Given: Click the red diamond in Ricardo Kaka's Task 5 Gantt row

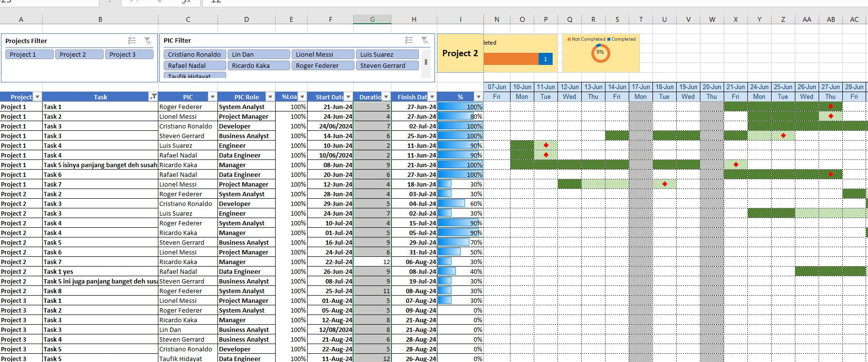Looking at the screenshot, I should coord(736,165).
